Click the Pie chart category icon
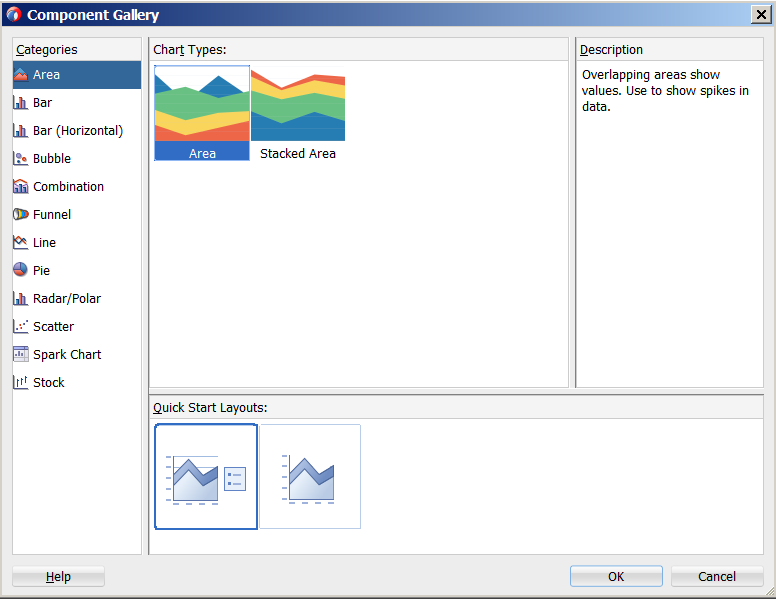The width and height of the screenshot is (776, 599). tap(21, 270)
